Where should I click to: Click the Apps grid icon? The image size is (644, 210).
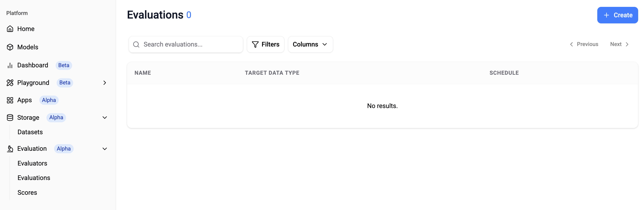pos(10,100)
